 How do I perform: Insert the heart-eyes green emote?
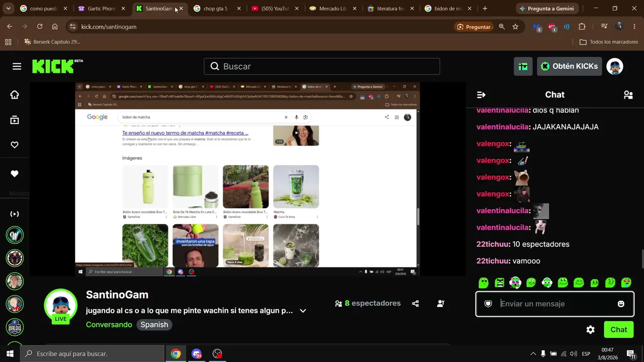click(x=626, y=283)
